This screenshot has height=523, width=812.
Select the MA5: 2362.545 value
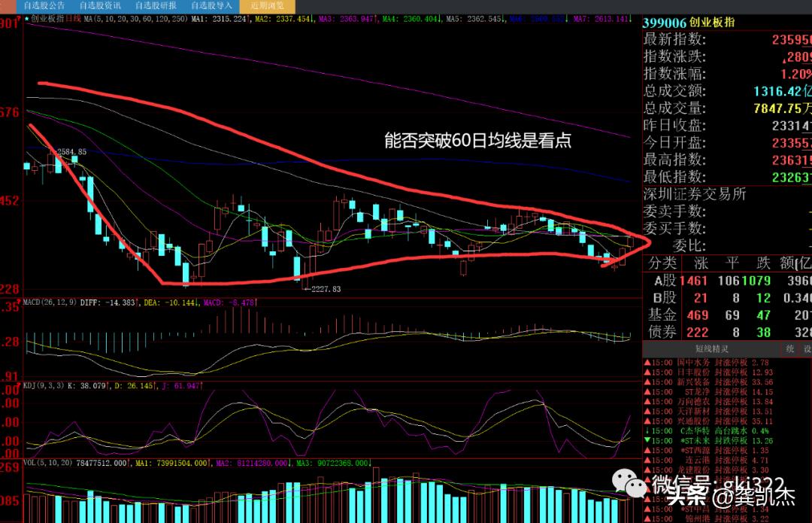tap(475, 19)
